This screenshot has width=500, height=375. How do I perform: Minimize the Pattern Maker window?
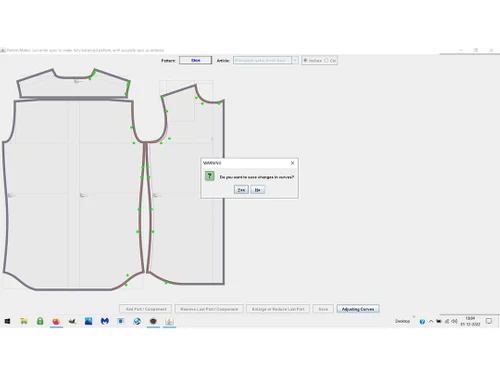tap(461, 50)
